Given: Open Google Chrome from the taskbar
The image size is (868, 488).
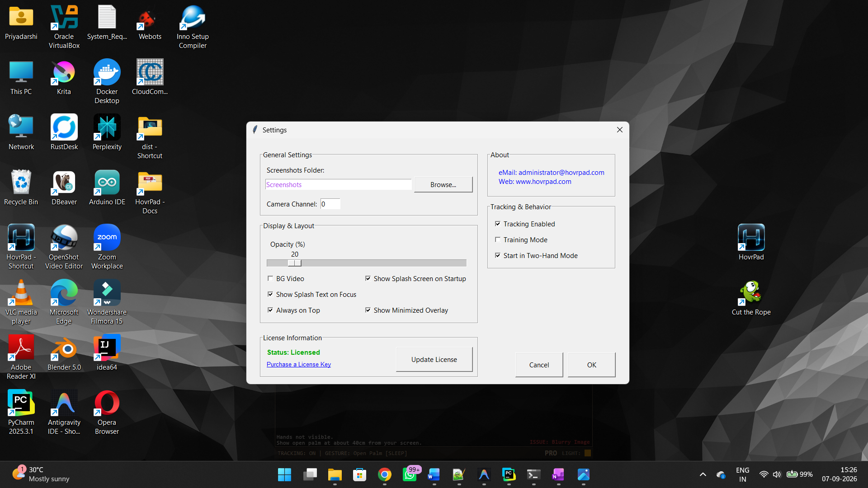Looking at the screenshot, I should click(x=385, y=474).
